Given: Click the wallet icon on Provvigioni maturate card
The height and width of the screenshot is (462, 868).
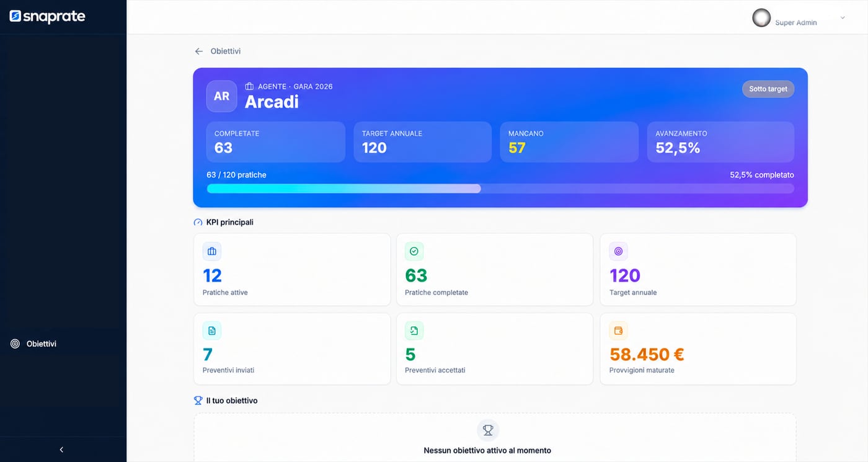Looking at the screenshot, I should (618, 331).
